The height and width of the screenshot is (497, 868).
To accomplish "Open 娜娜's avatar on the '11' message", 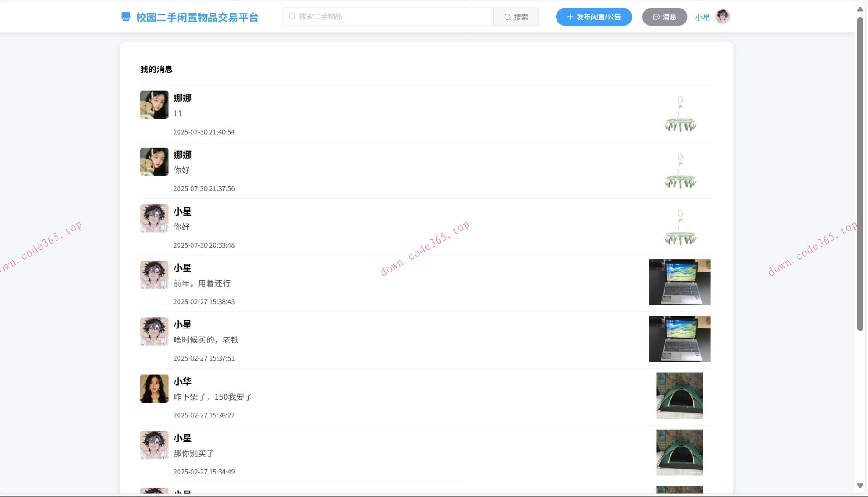I will tap(154, 105).
